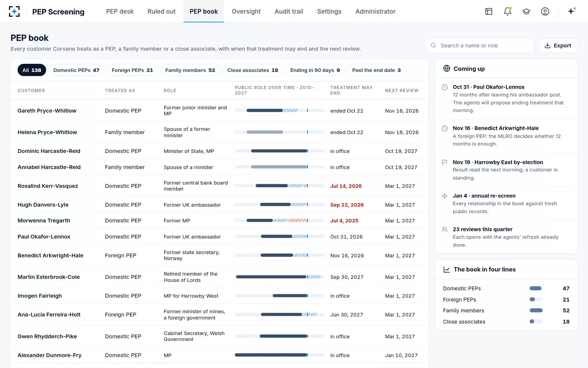The width and height of the screenshot is (588, 368).
Task: Click the Sep 22, 2026 treatment end date
Action: tap(347, 205)
